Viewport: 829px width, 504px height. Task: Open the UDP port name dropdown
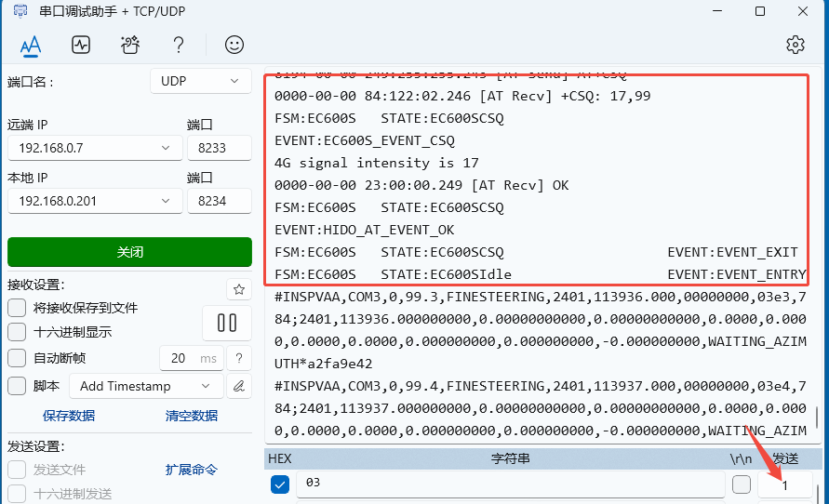click(x=200, y=81)
